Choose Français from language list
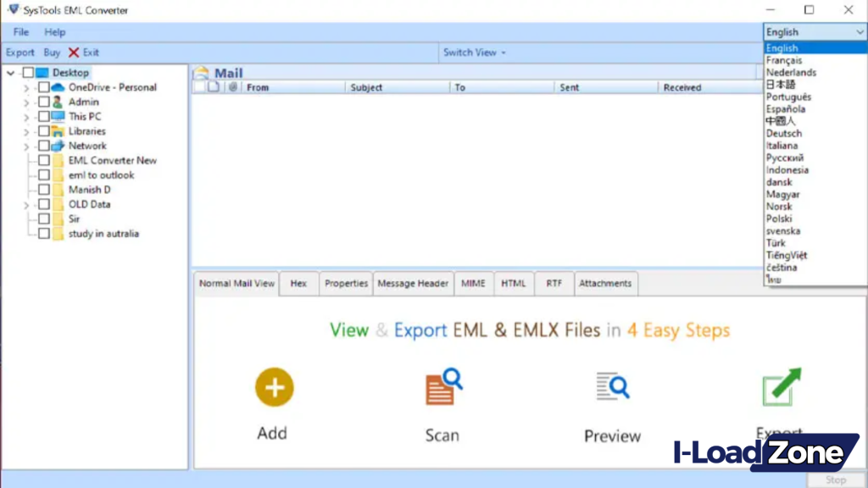868x488 pixels. pos(815,60)
